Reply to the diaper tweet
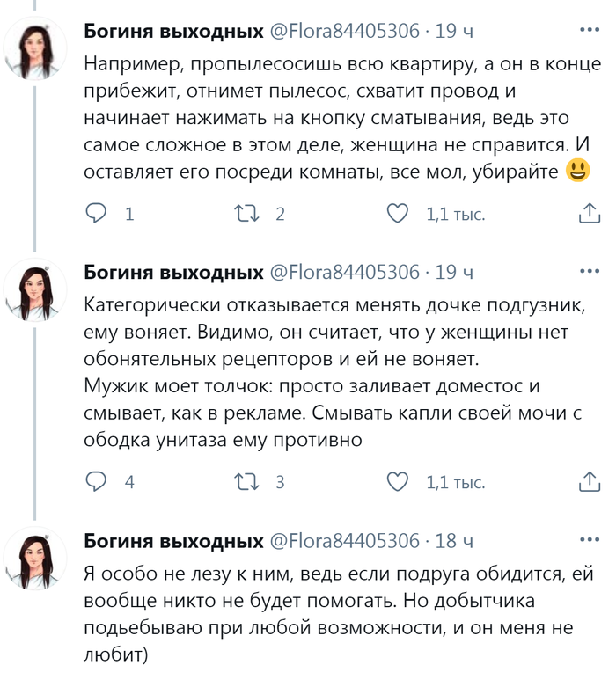Viewport: 616px width, 680px height. [x=98, y=482]
